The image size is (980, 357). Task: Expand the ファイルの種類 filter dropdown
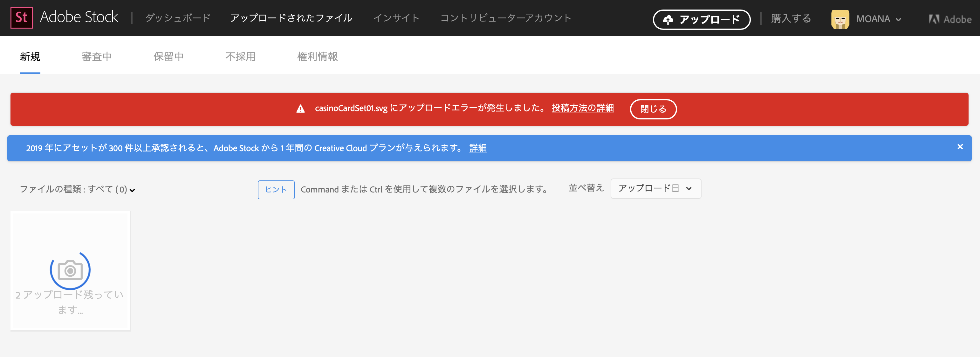tap(77, 189)
